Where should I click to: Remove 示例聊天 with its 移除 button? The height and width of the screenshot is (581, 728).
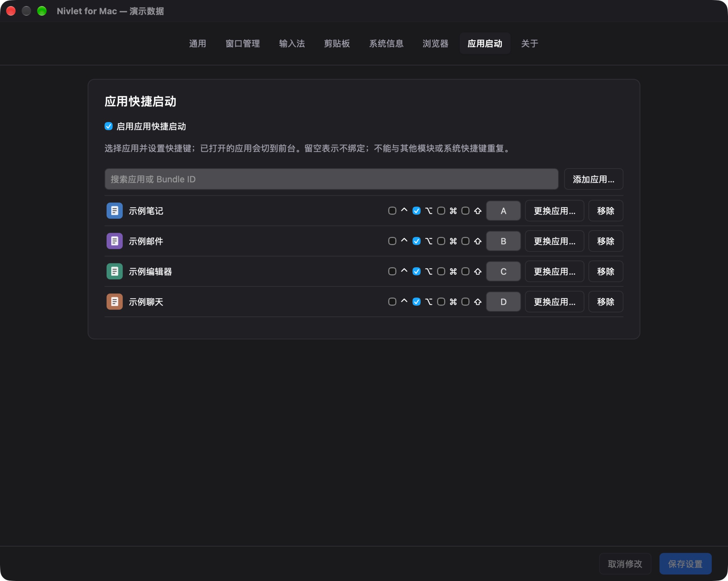click(x=605, y=302)
